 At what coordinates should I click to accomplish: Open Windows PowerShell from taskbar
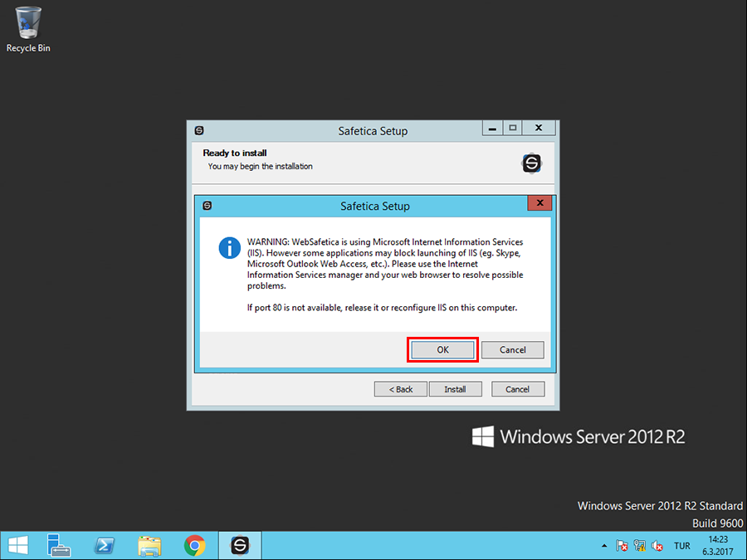point(105,546)
